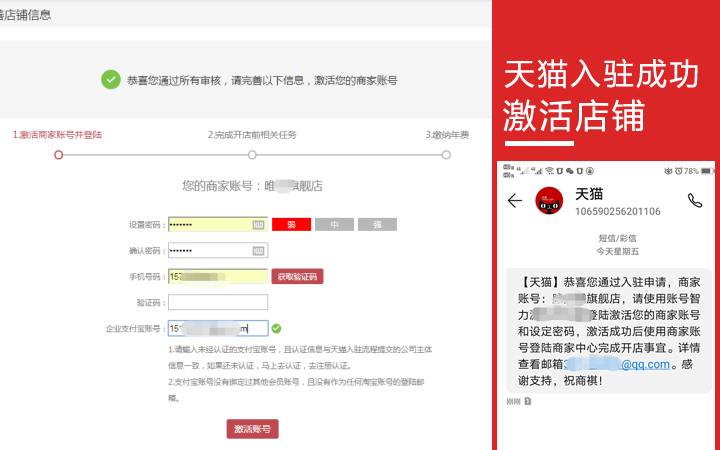
Task: Tap the phone call icon beside 天猫
Action: click(x=694, y=200)
